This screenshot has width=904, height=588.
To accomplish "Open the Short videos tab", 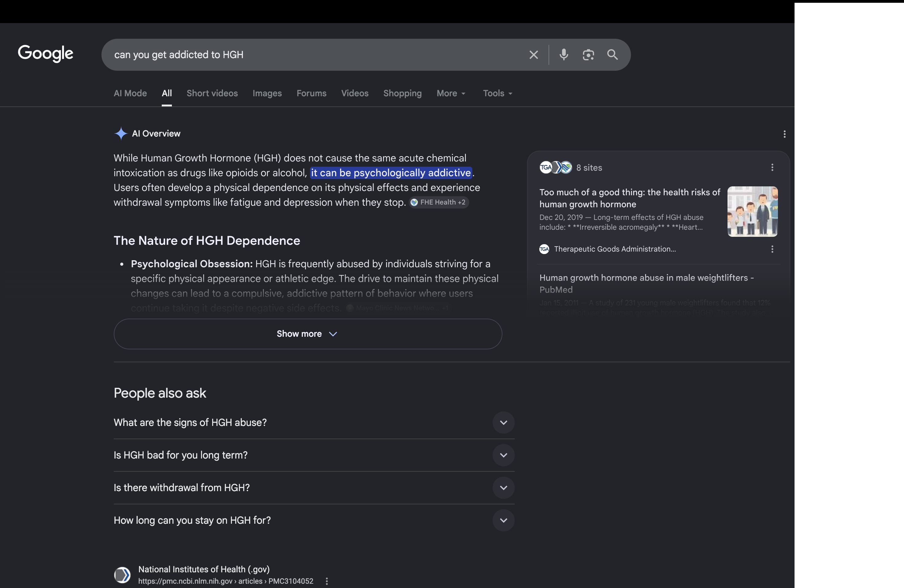I will click(x=212, y=93).
